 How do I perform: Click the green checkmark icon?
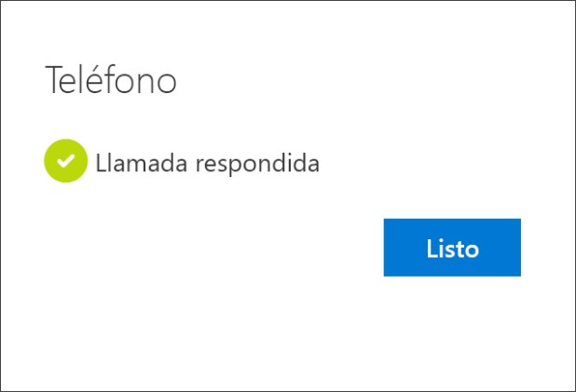[x=65, y=163]
